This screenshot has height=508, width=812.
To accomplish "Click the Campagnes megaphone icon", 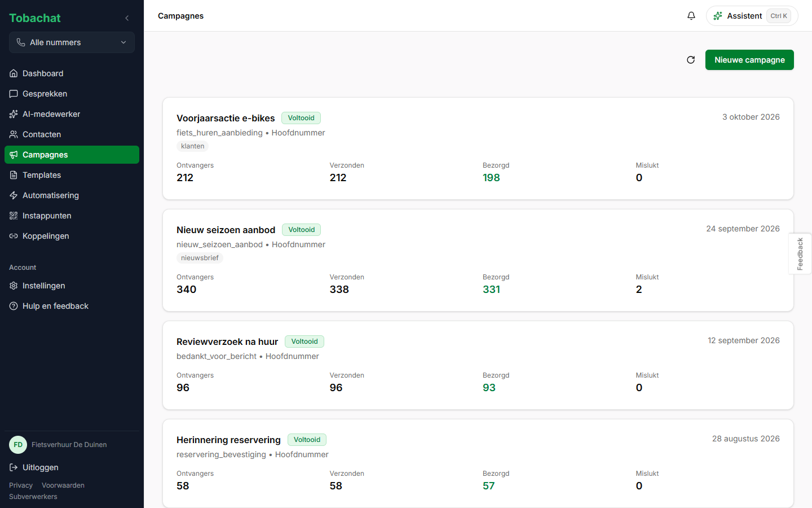I will (x=14, y=155).
